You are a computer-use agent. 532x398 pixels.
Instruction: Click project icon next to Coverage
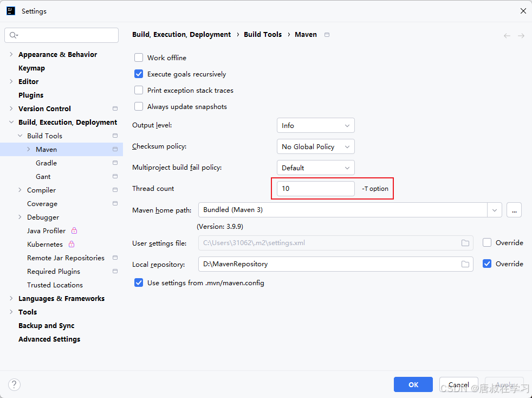point(115,203)
